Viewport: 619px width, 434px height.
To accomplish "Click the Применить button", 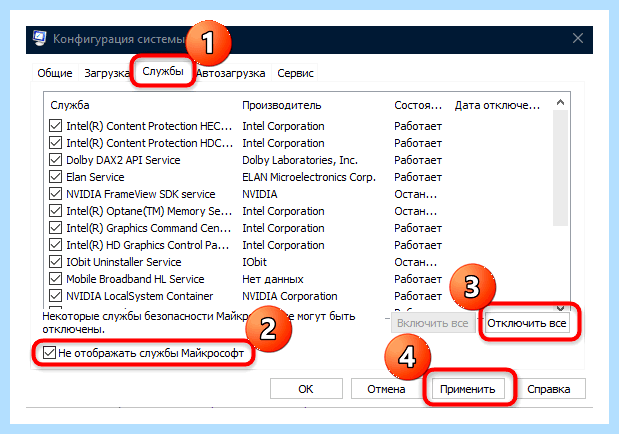I will coord(468,389).
